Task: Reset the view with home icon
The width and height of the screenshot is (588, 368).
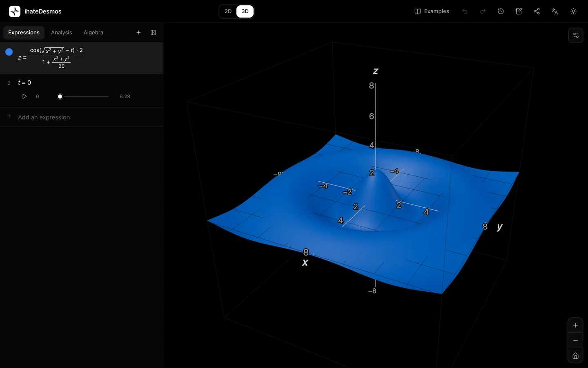Action: [575, 356]
